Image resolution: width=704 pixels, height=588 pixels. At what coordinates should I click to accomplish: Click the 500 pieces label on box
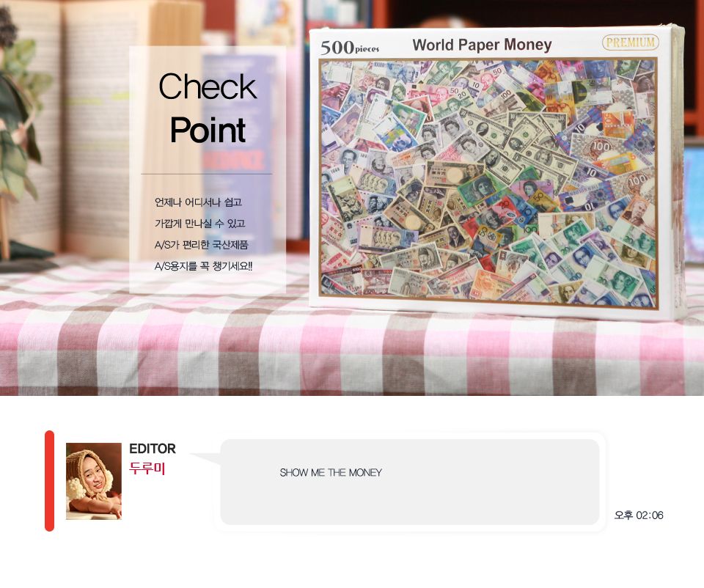pos(350,47)
